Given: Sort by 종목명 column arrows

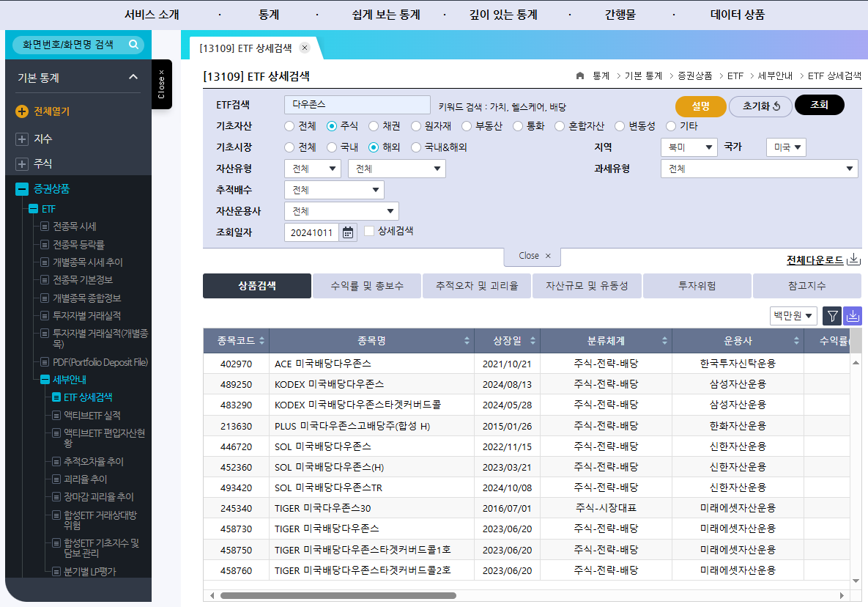Looking at the screenshot, I should click(467, 341).
